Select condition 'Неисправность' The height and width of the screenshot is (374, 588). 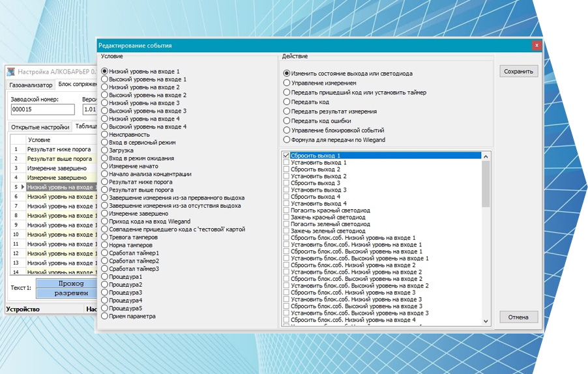[125, 134]
